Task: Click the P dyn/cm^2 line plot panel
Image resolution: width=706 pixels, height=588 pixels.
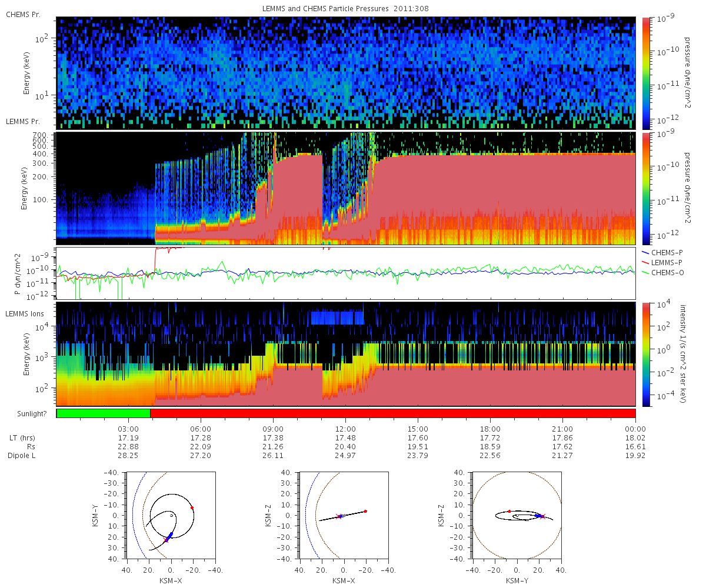Action: (x=346, y=273)
